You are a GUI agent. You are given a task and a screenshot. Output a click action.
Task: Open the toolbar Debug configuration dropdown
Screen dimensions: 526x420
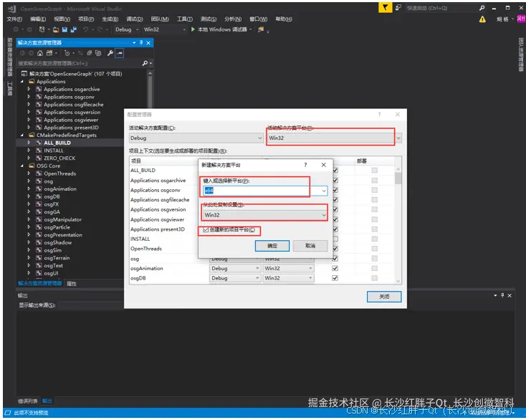point(127,29)
